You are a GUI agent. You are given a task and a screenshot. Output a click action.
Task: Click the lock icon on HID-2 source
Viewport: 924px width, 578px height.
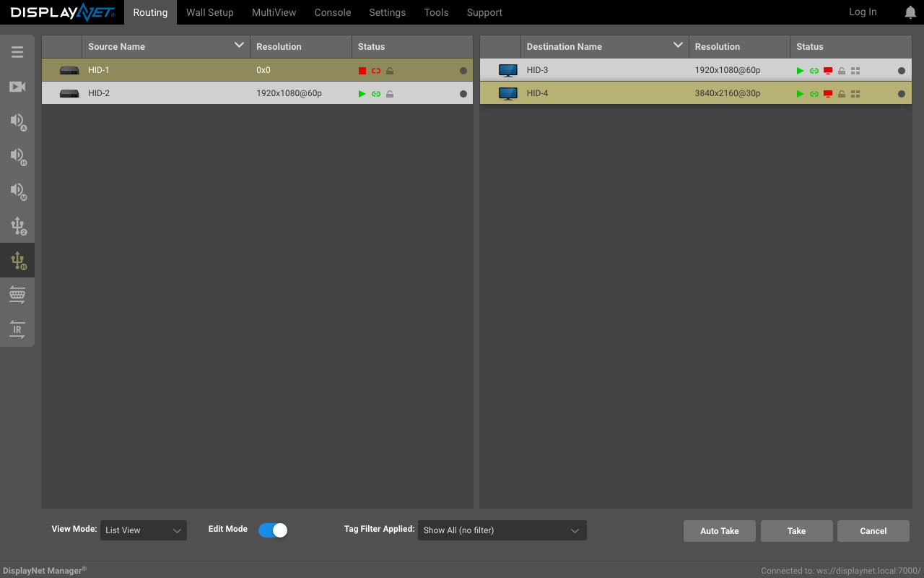tap(390, 94)
